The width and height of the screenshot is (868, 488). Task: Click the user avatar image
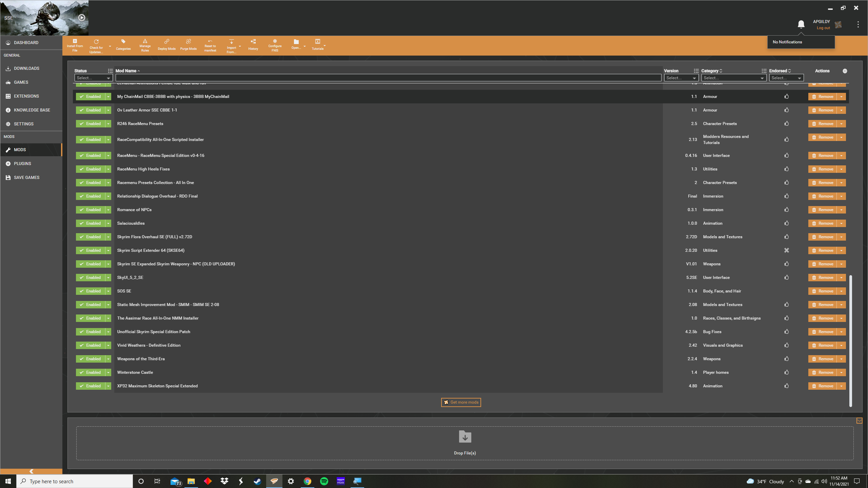(838, 25)
